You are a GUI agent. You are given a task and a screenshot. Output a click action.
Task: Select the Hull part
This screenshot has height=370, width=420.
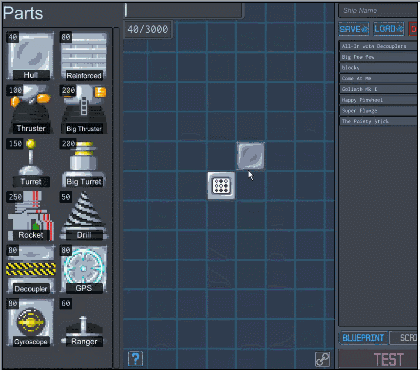(30, 56)
